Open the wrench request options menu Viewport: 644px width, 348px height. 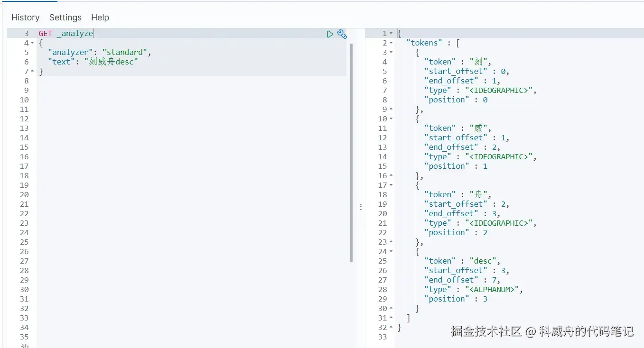[342, 34]
